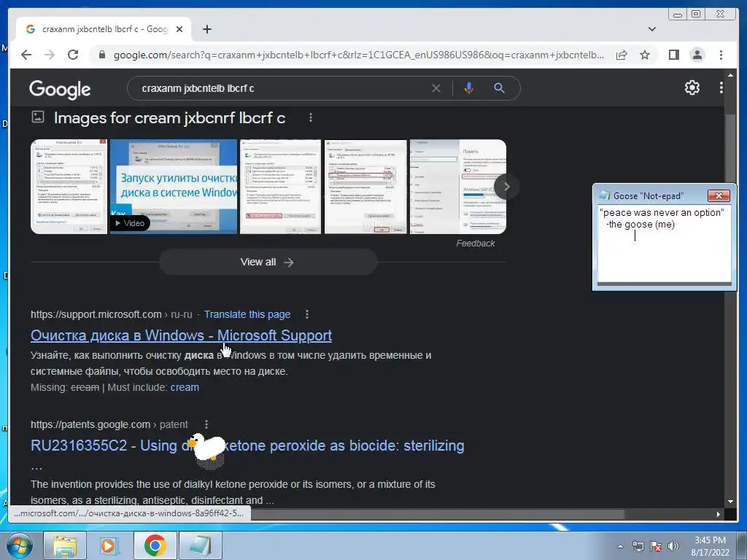Go back to the previous page in Chrome
Viewport: 747px width, 560px height.
coord(26,55)
